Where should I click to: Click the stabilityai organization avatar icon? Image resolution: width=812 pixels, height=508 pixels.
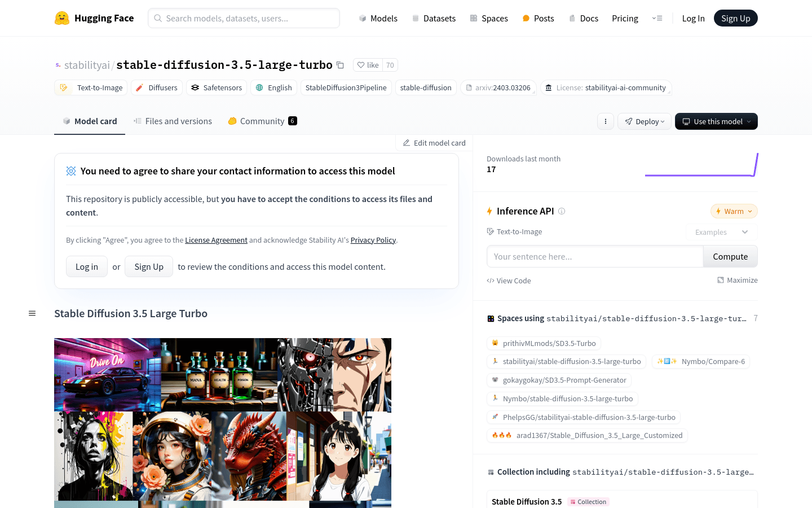[x=58, y=65]
